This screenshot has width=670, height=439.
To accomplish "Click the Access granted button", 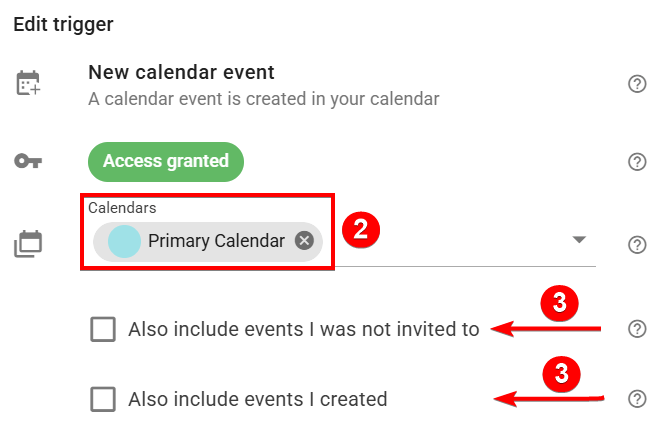I will [166, 161].
